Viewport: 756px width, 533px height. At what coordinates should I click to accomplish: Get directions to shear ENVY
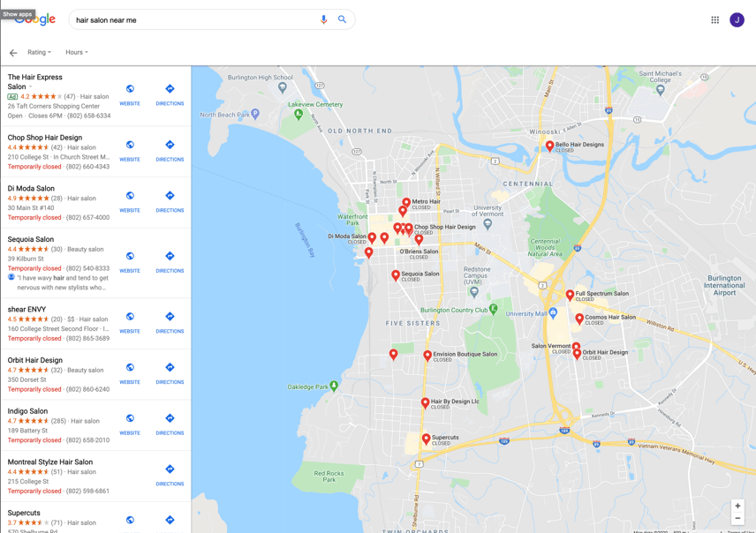point(170,323)
